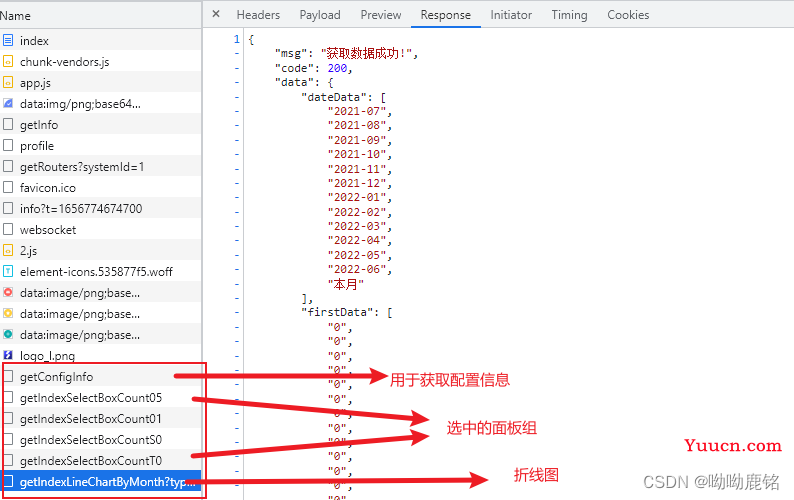The width and height of the screenshot is (794, 500).
Task: Select the app.js request row
Action: 100,82
